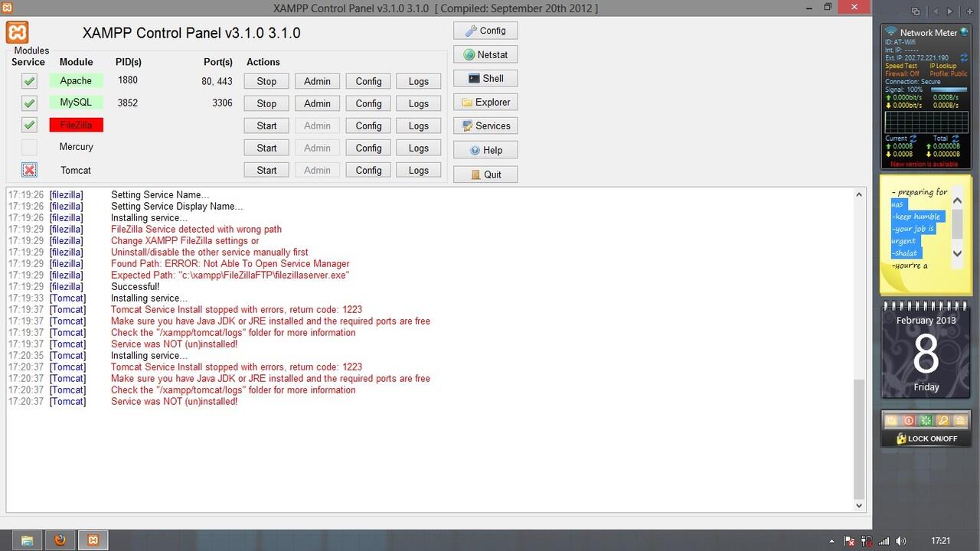Screen dimensions: 980x551
Task: Stop the MySQL module
Action: (x=266, y=103)
